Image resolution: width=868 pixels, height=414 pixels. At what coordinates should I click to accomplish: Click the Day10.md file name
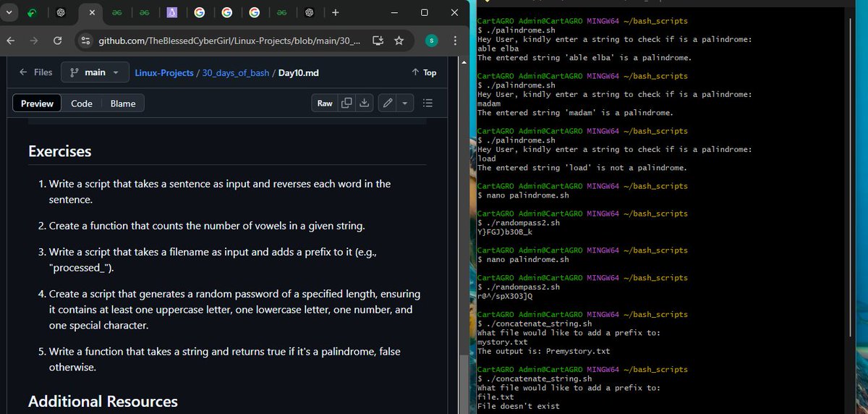pyautogui.click(x=299, y=72)
